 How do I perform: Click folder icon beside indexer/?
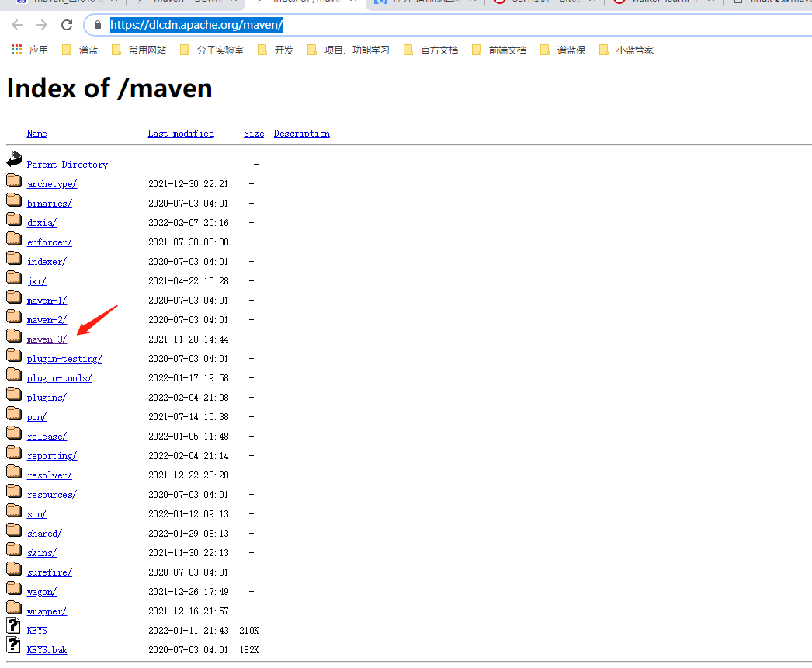point(14,258)
